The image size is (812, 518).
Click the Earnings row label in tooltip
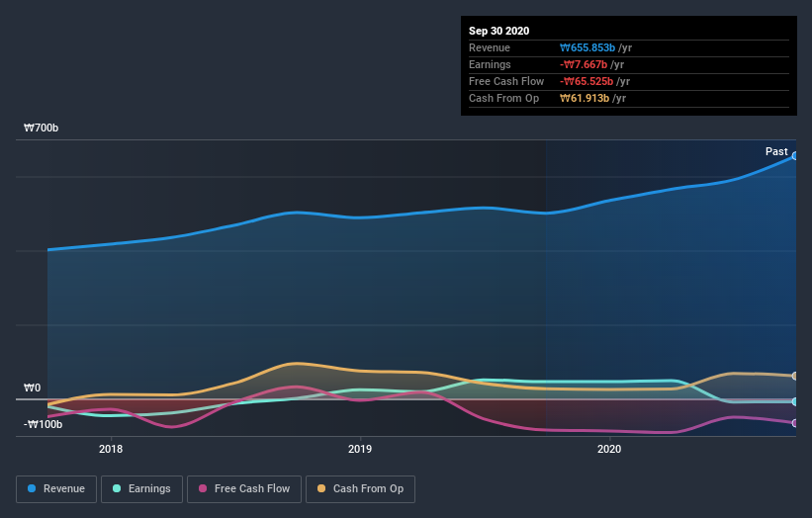click(490, 64)
